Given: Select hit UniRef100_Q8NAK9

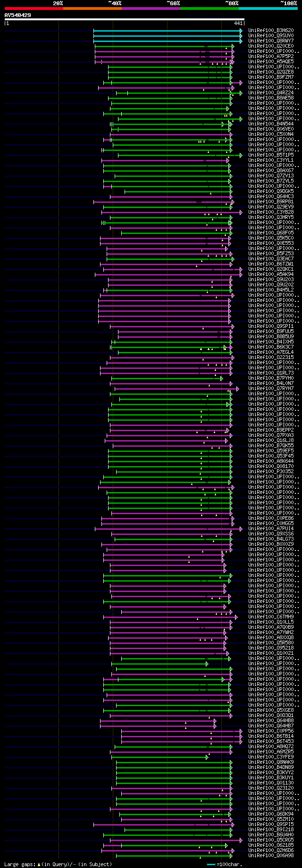Looking at the screenshot, I should [271, 762].
